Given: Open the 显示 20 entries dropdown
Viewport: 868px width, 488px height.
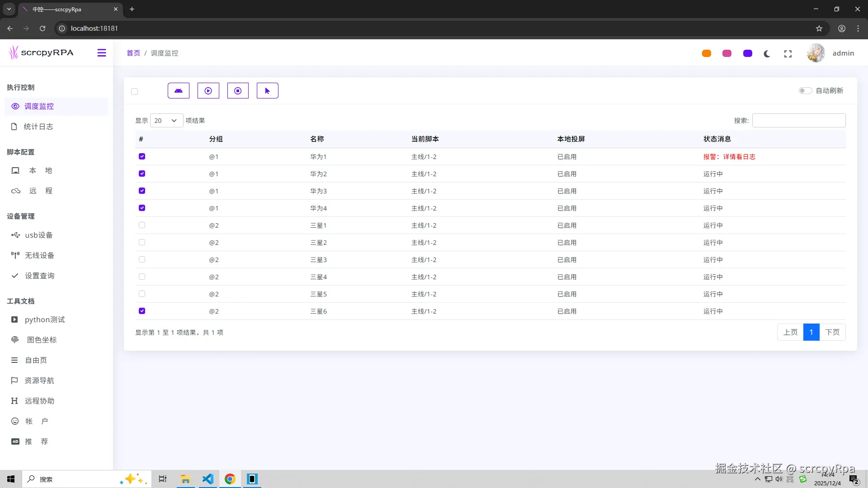Looking at the screenshot, I should click(166, 121).
